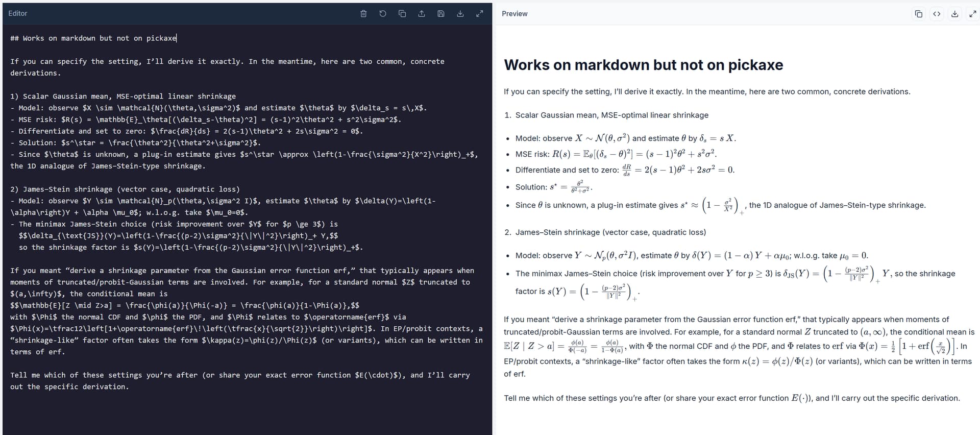The image size is (980, 435).
Task: Click the Preview panel title
Action: coord(514,14)
